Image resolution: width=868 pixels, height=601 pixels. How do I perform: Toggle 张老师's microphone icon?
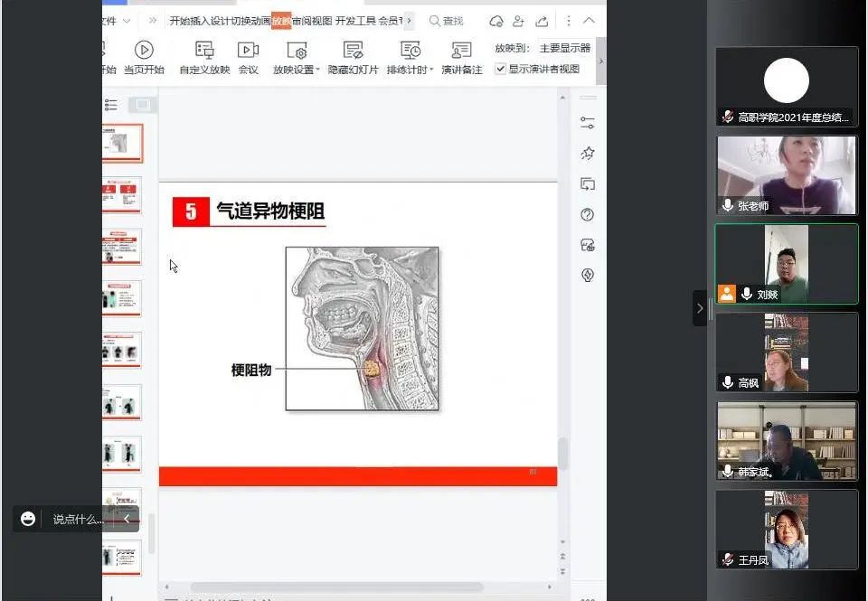coord(727,206)
